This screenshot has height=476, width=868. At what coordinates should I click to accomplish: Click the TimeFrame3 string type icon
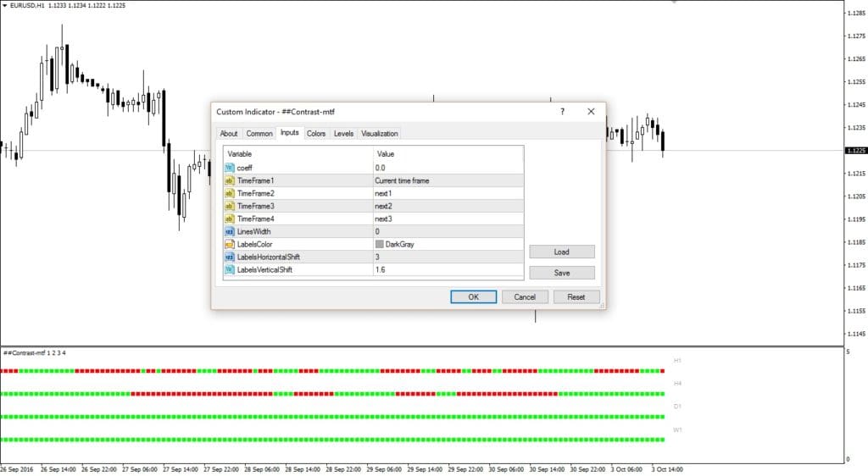click(229, 206)
